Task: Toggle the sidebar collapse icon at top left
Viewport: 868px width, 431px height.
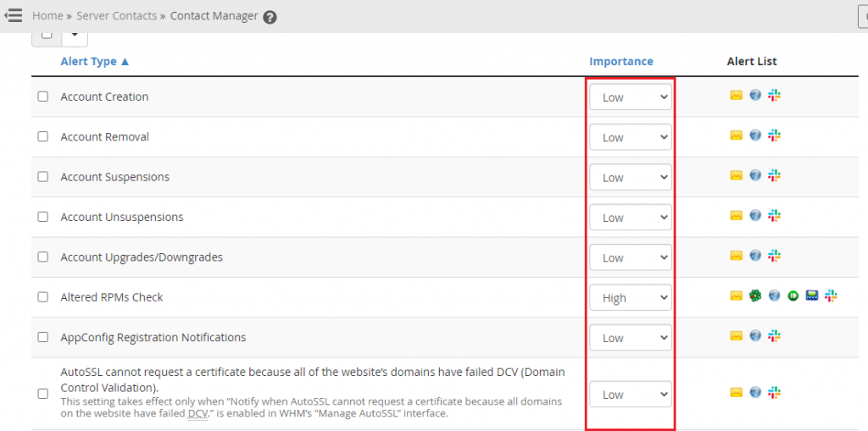Action: pyautogui.click(x=14, y=15)
